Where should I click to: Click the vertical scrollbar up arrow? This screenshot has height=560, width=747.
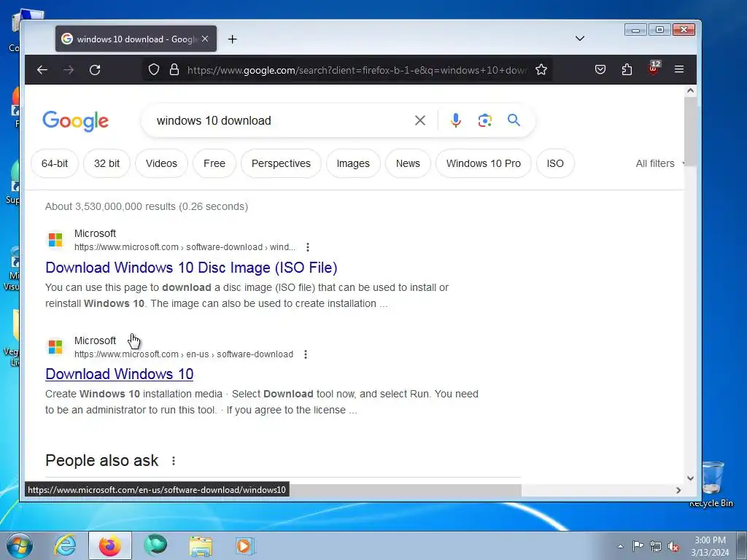coord(690,90)
